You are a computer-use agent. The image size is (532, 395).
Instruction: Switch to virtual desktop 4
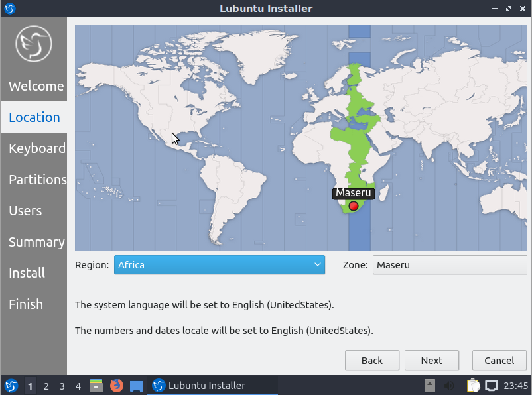pyautogui.click(x=78, y=386)
